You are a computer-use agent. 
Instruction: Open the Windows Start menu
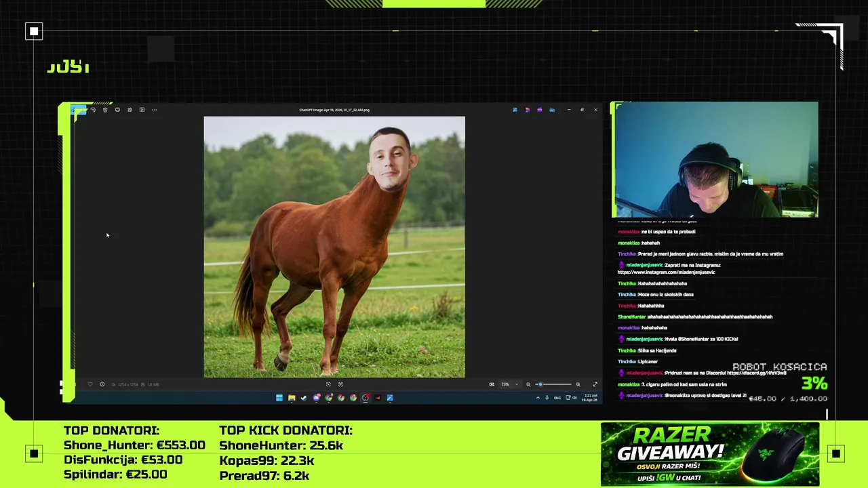pos(279,398)
